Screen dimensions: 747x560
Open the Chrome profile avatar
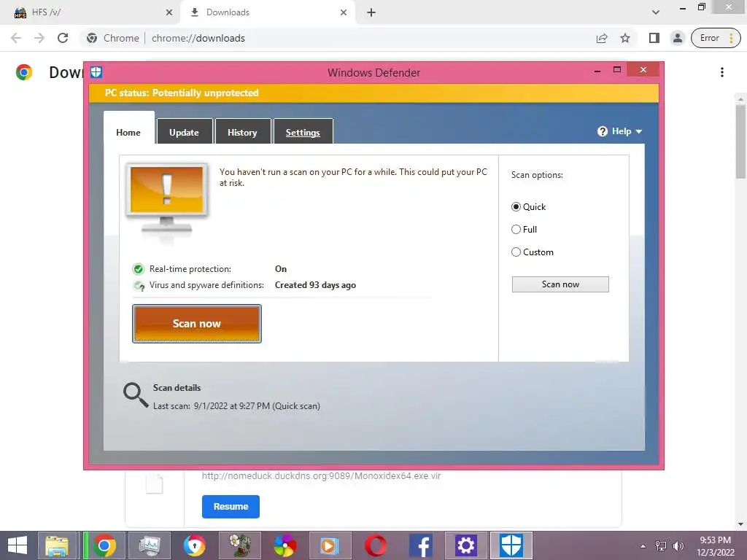tap(678, 38)
